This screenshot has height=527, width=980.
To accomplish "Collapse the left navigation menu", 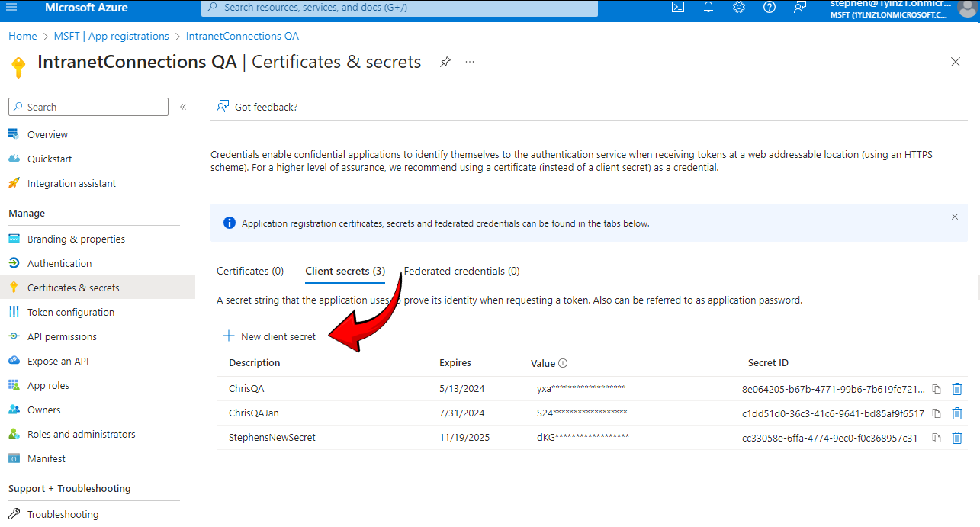I will 183,107.
